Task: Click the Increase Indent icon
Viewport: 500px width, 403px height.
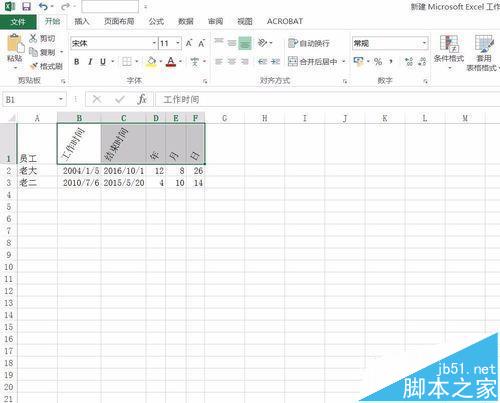Action: 275,61
